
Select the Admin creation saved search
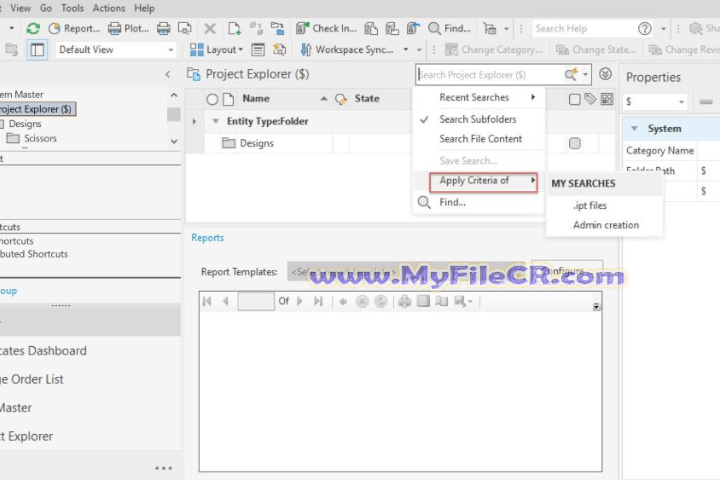[606, 225]
